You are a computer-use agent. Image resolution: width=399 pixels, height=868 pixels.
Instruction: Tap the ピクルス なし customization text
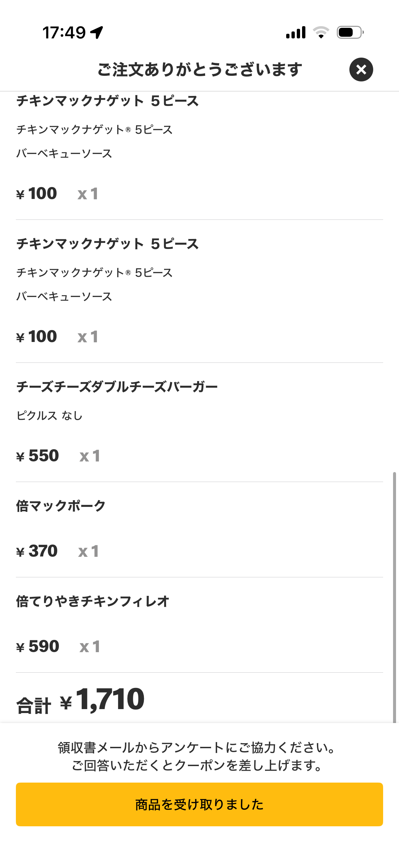(x=50, y=415)
